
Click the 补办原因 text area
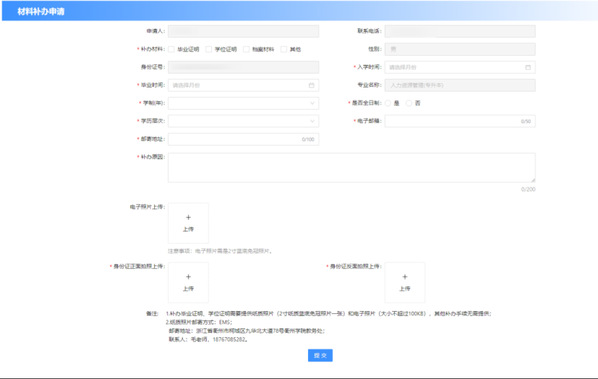pos(352,168)
